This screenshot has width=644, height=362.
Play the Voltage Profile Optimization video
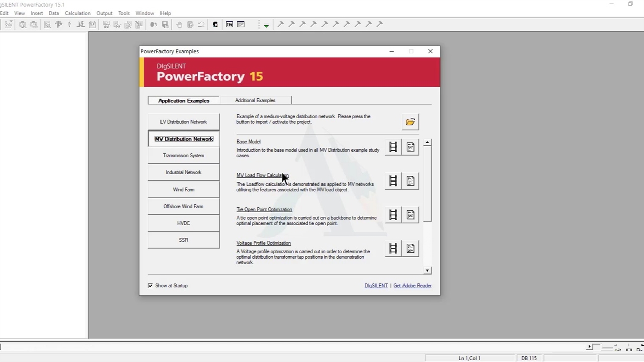click(393, 249)
